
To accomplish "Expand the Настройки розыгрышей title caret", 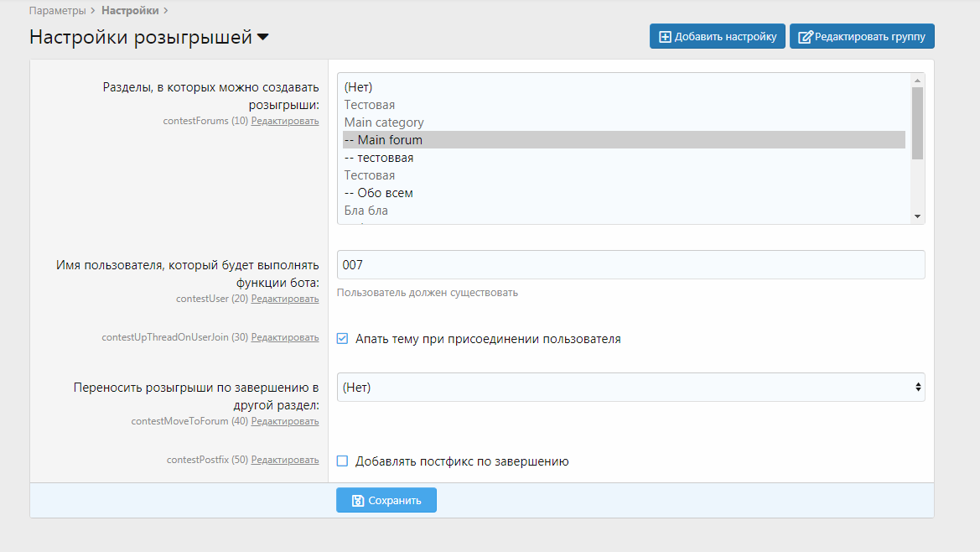I will pyautogui.click(x=263, y=38).
